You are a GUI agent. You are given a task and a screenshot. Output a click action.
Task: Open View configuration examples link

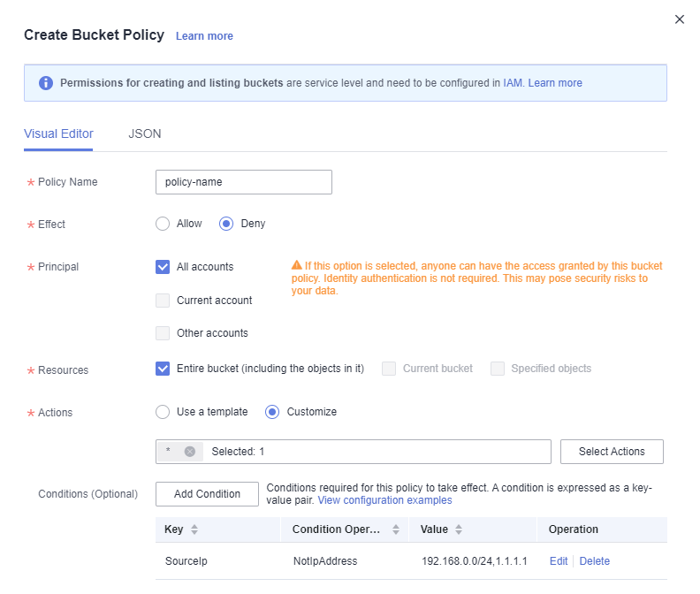tap(384, 500)
